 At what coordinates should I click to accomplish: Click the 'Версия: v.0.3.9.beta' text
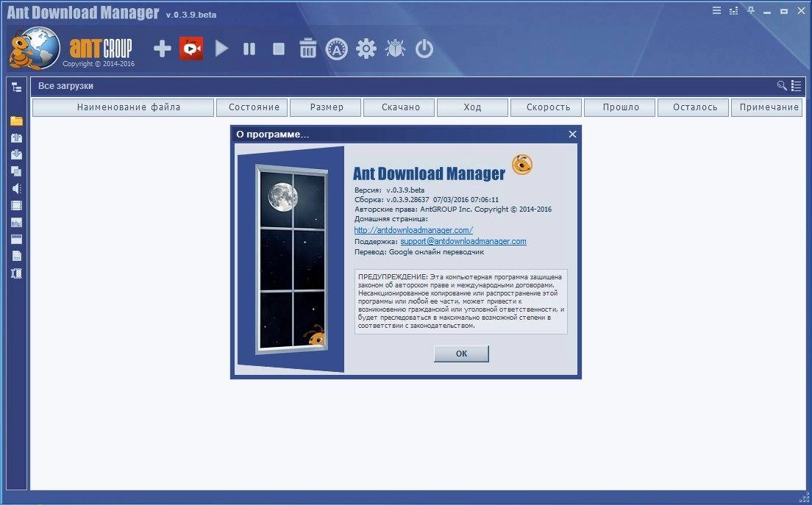tap(389, 190)
